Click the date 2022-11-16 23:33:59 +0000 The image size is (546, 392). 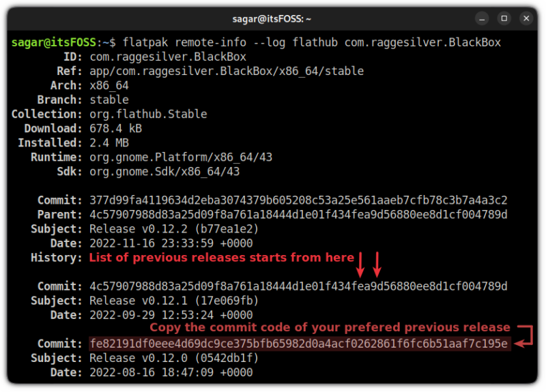point(171,243)
